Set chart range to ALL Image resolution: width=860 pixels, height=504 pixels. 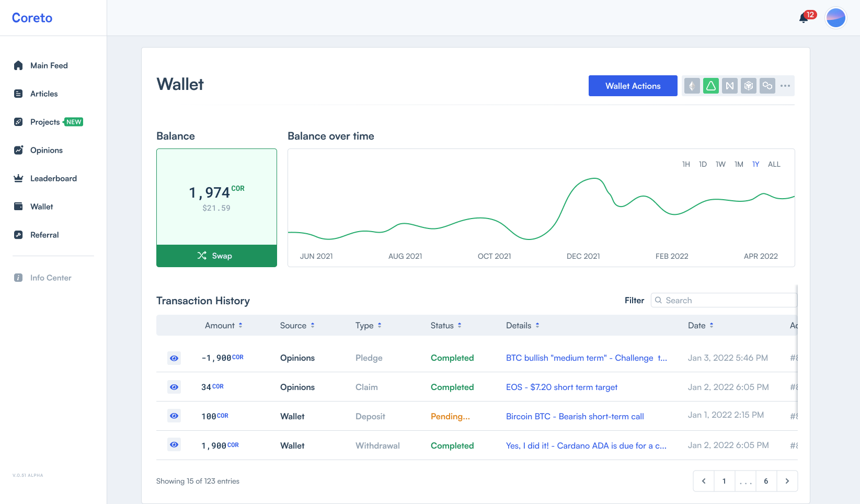[774, 164]
